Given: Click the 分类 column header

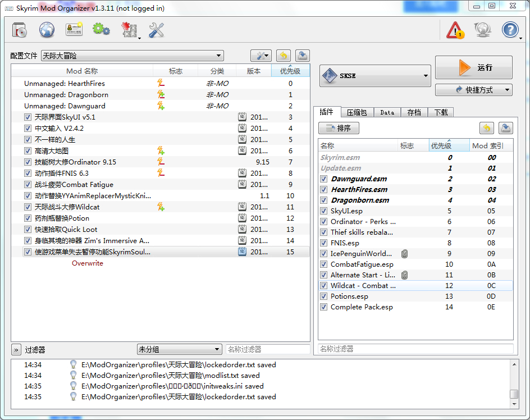Looking at the screenshot, I should pyautogui.click(x=217, y=71).
